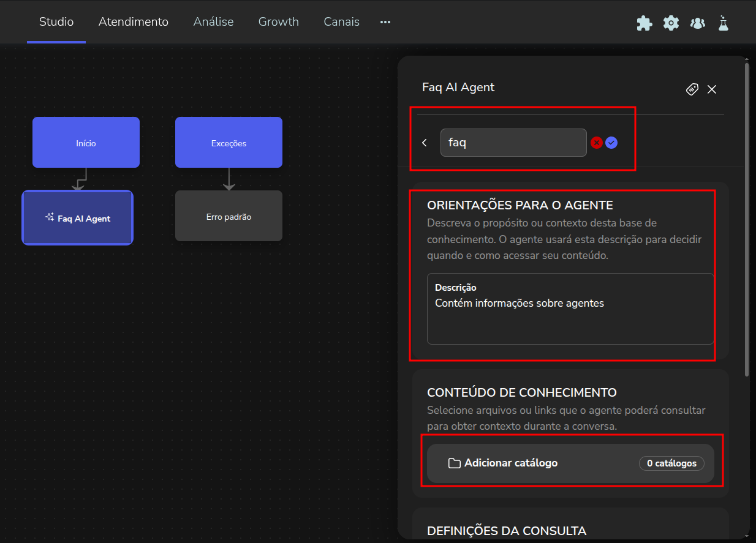
Task: Open settings via the gear icon
Action: pos(671,23)
